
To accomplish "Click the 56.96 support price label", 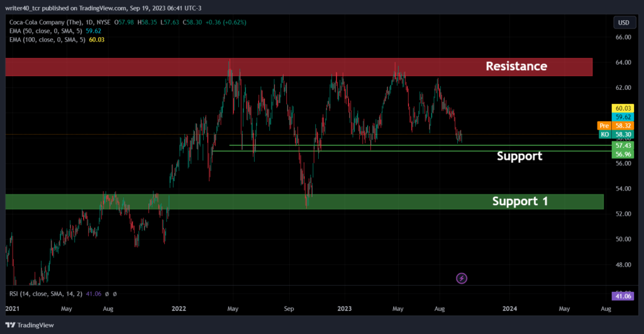I will [x=623, y=155].
